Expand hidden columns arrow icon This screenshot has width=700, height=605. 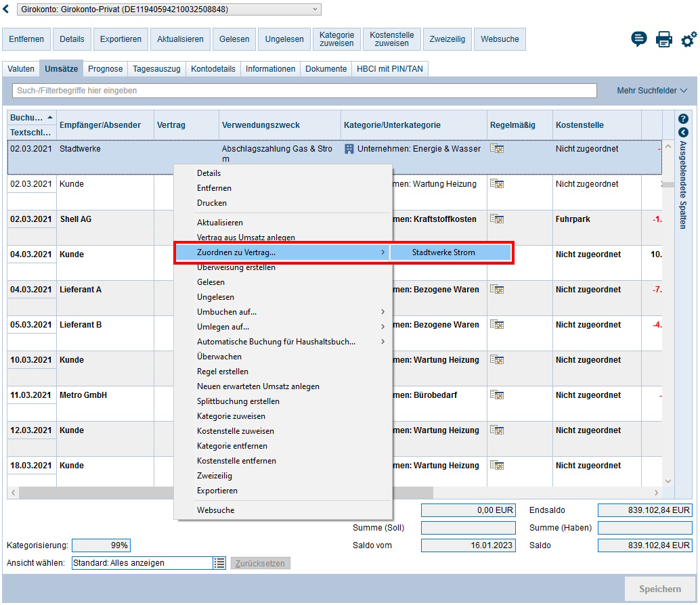pyautogui.click(x=683, y=133)
